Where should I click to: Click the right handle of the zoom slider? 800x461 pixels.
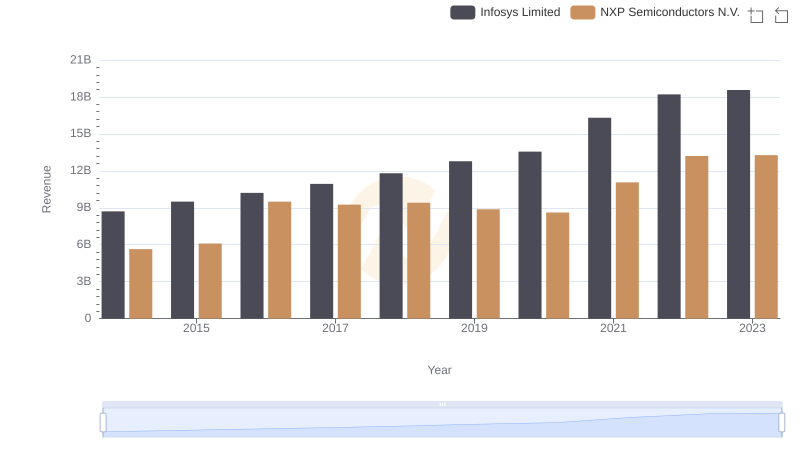click(x=782, y=423)
